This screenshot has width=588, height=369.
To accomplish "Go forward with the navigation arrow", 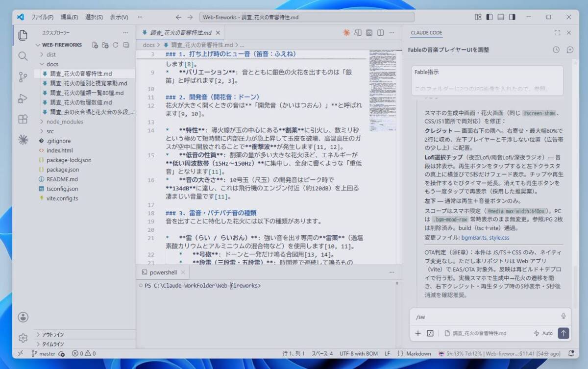I will (190, 17).
